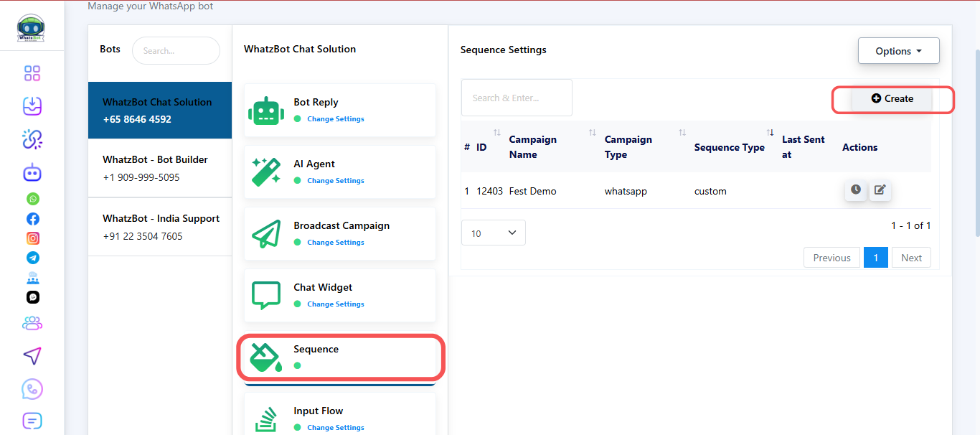Open the Options dropdown
The width and height of the screenshot is (980, 435).
point(898,51)
